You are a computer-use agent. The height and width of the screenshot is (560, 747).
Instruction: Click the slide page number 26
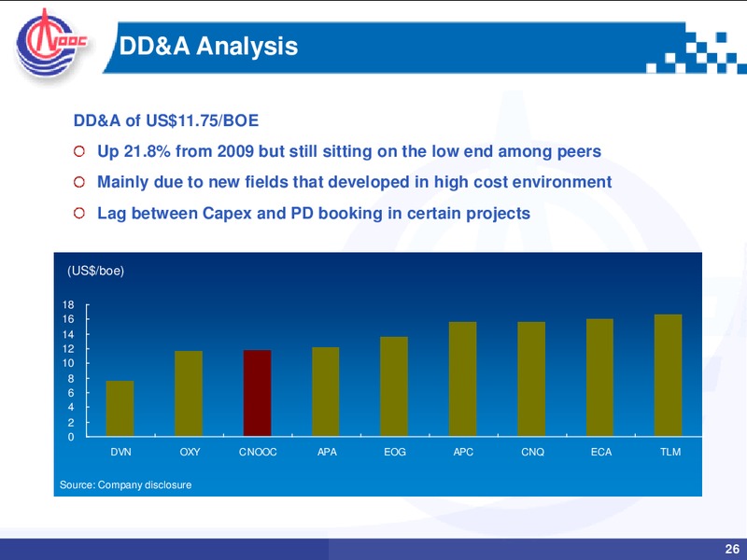[x=732, y=549]
